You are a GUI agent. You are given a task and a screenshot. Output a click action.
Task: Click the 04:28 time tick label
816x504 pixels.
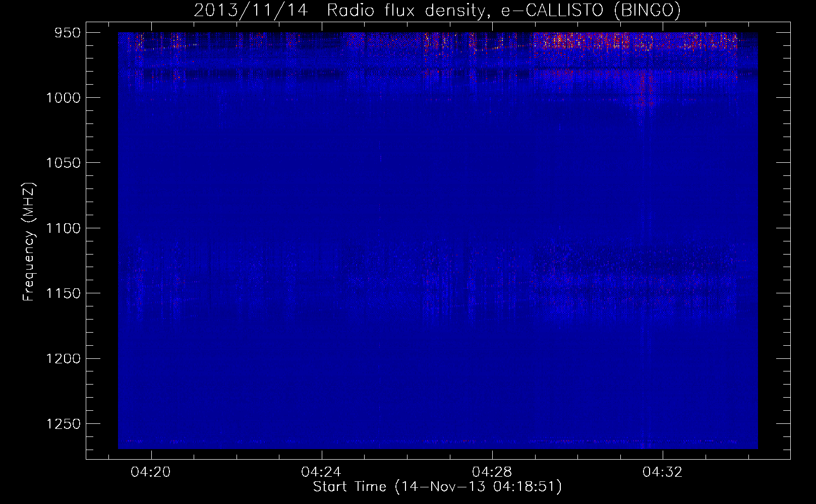pos(492,472)
